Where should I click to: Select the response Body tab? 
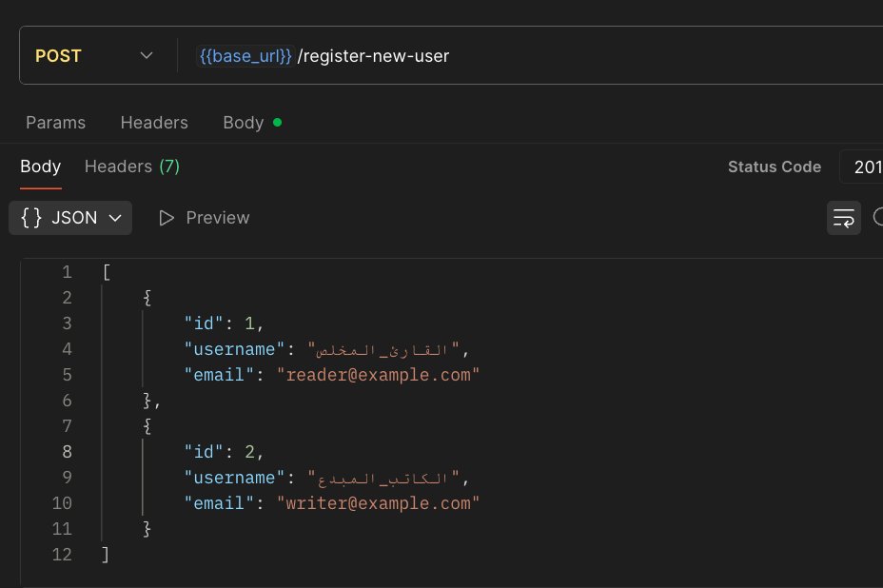coord(41,167)
